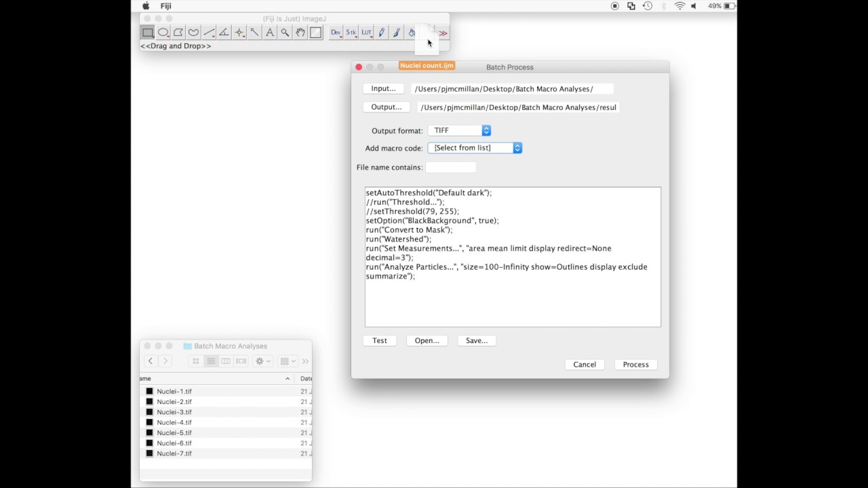Click inside the macro code text area
This screenshot has width=868, height=488.
[x=513, y=257]
